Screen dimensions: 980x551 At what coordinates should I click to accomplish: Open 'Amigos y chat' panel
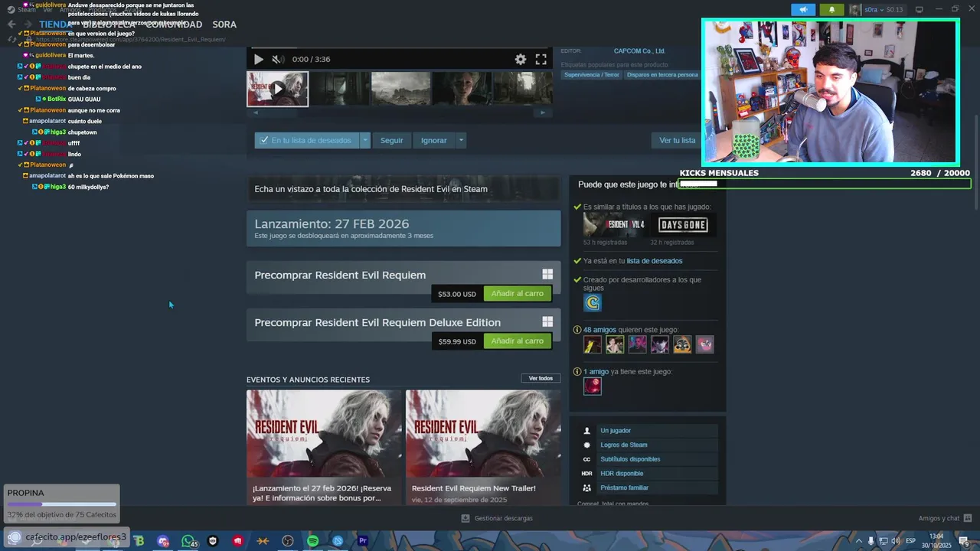click(x=945, y=518)
